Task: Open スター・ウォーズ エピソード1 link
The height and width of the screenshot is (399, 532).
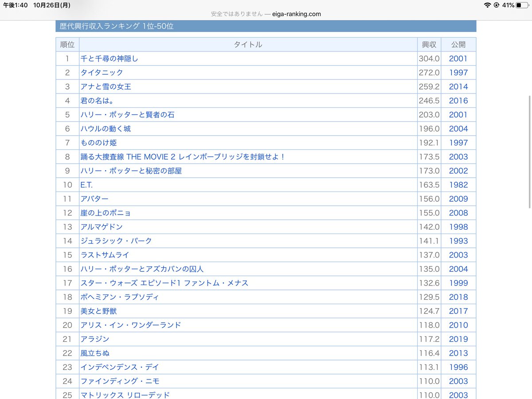Action: tap(164, 283)
